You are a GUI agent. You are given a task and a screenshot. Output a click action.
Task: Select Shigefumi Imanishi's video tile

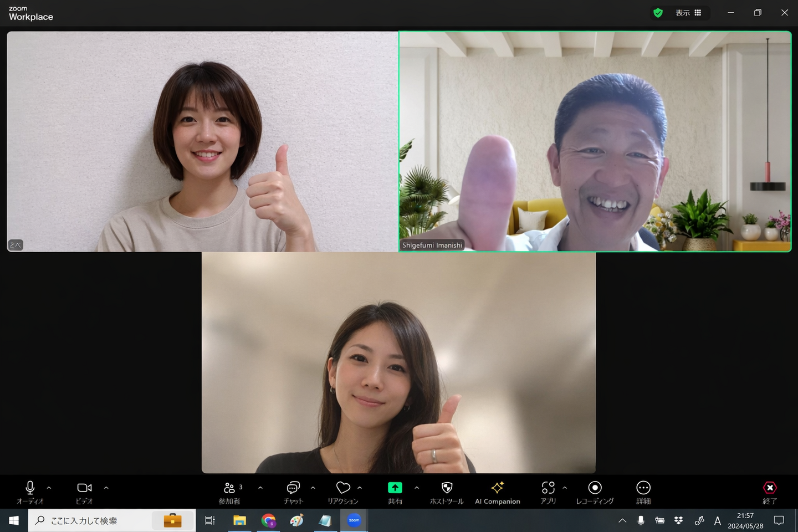[x=595, y=141]
